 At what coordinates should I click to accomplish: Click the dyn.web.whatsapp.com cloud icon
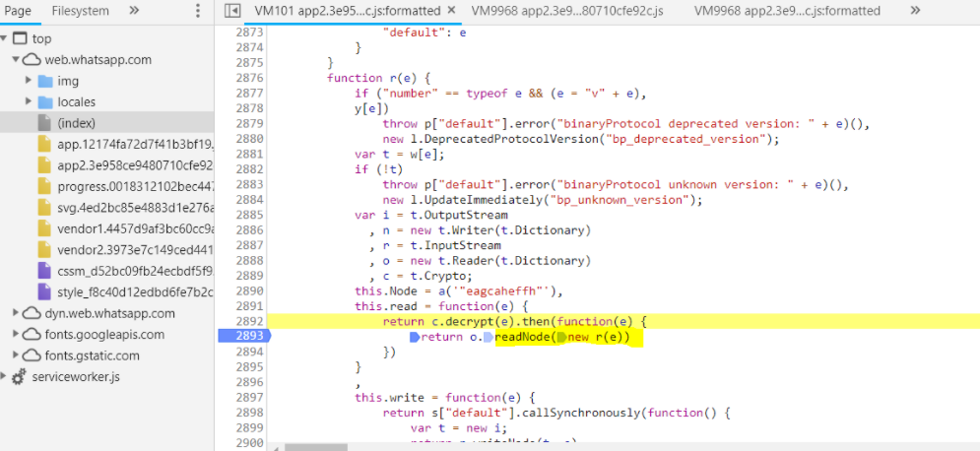31,313
